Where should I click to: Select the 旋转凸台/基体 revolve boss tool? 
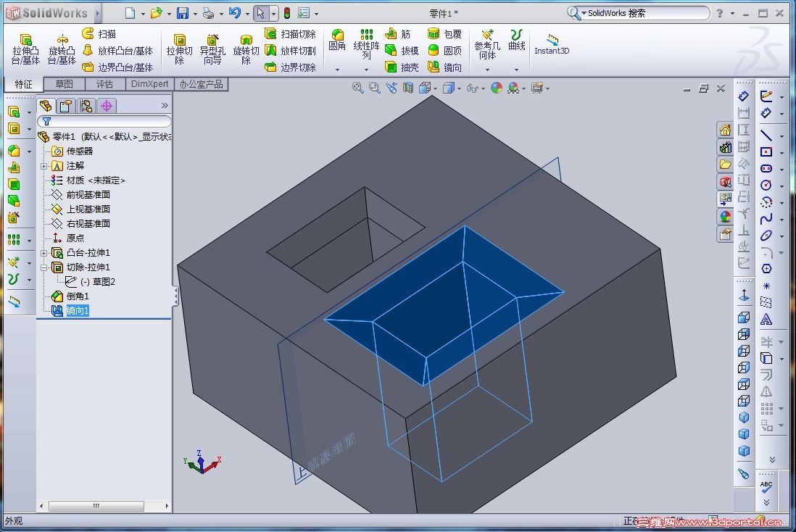pyautogui.click(x=62, y=49)
